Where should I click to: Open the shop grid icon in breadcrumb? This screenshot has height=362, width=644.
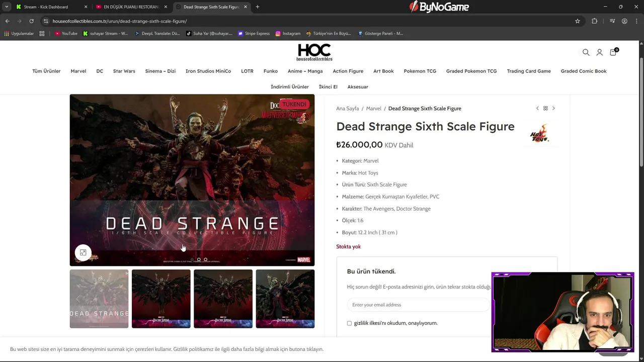click(545, 109)
